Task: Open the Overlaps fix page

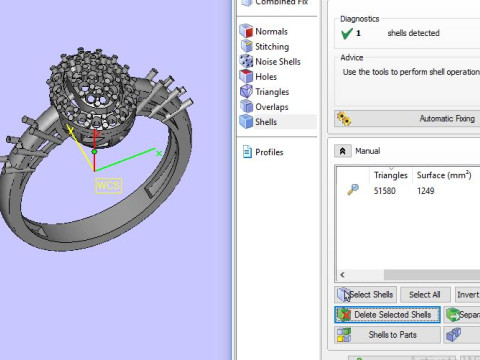Action: click(x=264, y=107)
